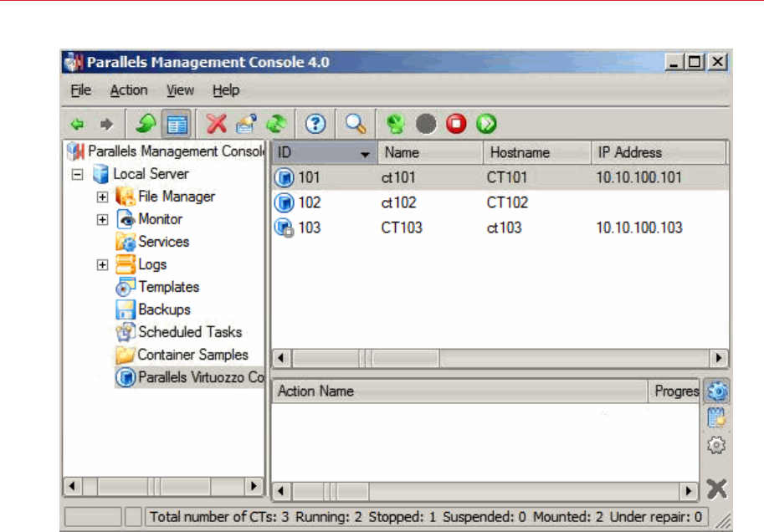The height and width of the screenshot is (532, 764).
Task: Sort by the Hostname column header
Action: click(x=537, y=152)
